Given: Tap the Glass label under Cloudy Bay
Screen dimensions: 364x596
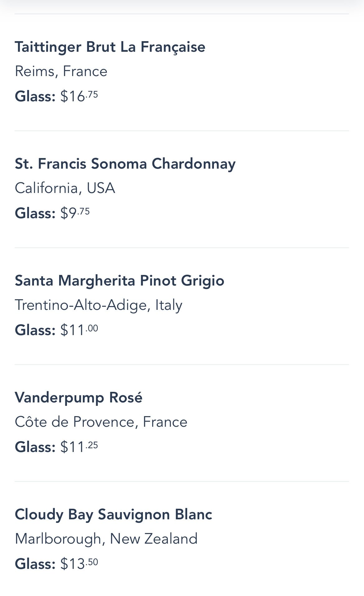Looking at the screenshot, I should point(35,564).
